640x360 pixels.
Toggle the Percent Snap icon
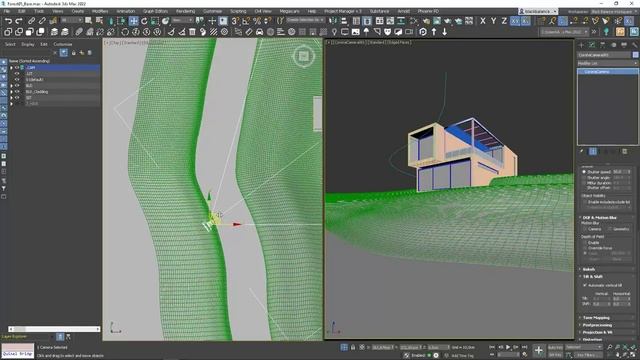pos(257,21)
